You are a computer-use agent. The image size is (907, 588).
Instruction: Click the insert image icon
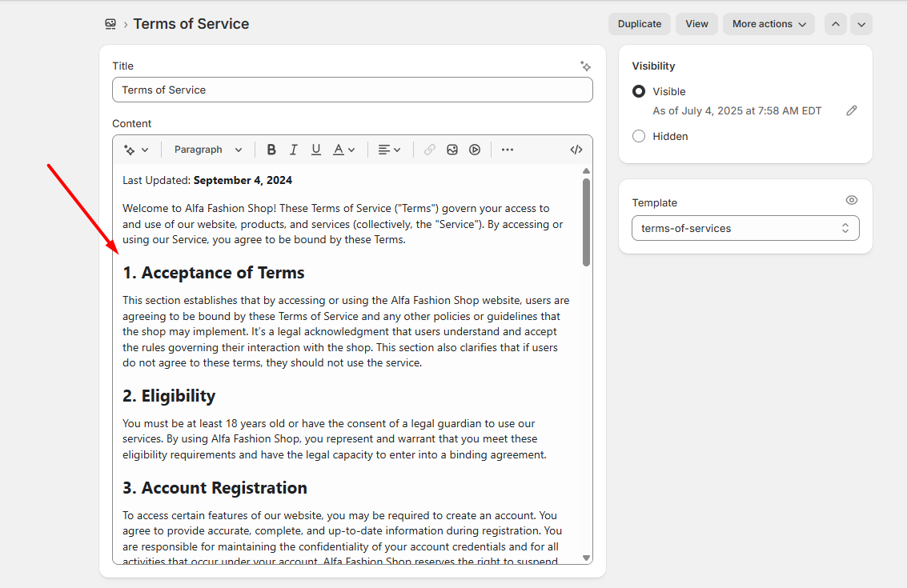(452, 150)
